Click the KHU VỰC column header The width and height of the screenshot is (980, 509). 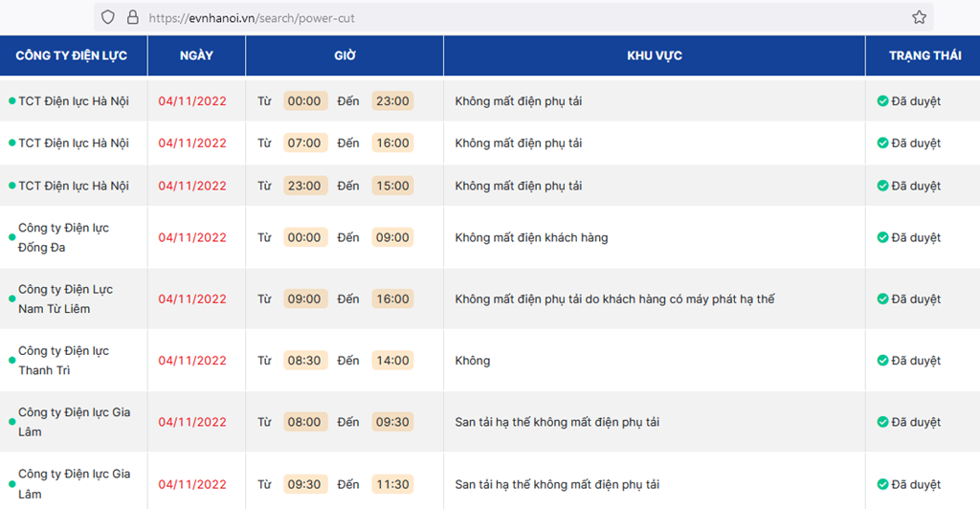(x=655, y=55)
